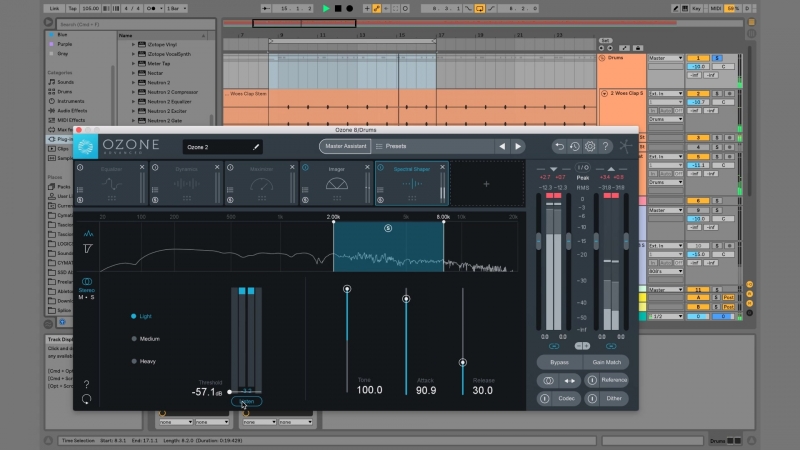This screenshot has height=450, width=800.
Task: Click the reset loop icon at bottom left
Action: point(86,398)
